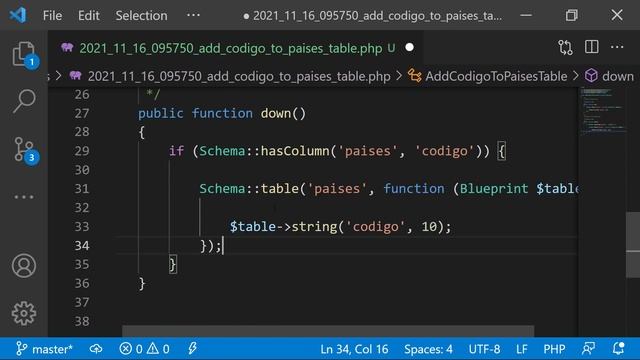This screenshot has width=640, height=360.
Task: Open the down method breadcrumb
Action: click(618, 76)
